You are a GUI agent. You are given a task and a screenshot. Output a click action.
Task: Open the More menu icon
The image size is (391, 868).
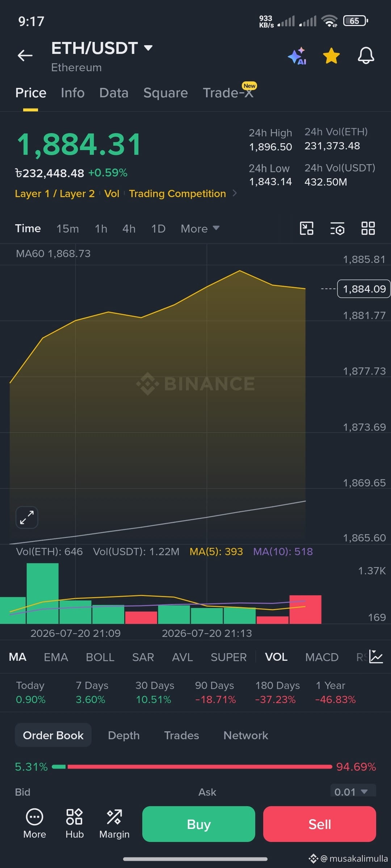coord(35,824)
